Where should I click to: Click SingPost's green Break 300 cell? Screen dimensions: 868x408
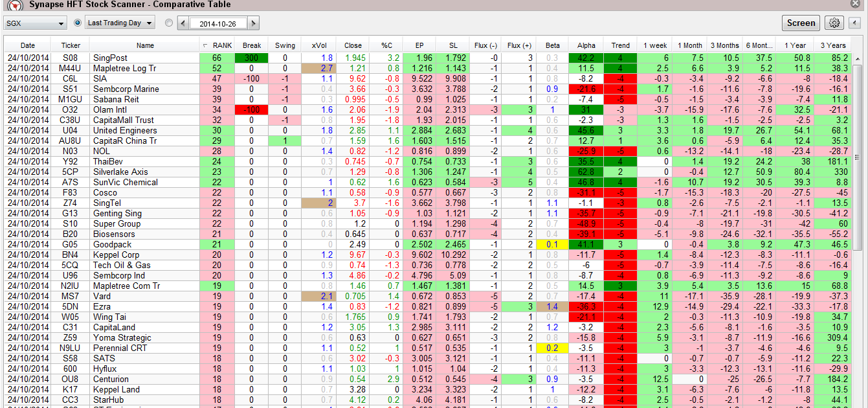click(252, 58)
